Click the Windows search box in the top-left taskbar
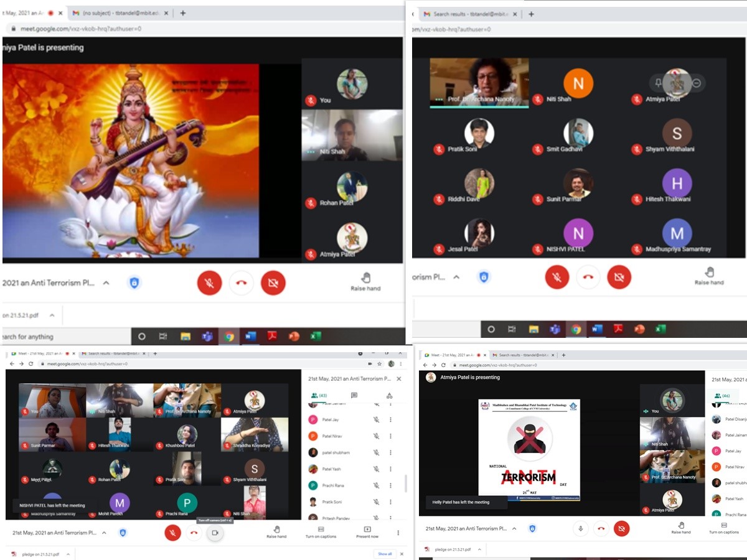This screenshot has width=747, height=560. click(x=65, y=337)
